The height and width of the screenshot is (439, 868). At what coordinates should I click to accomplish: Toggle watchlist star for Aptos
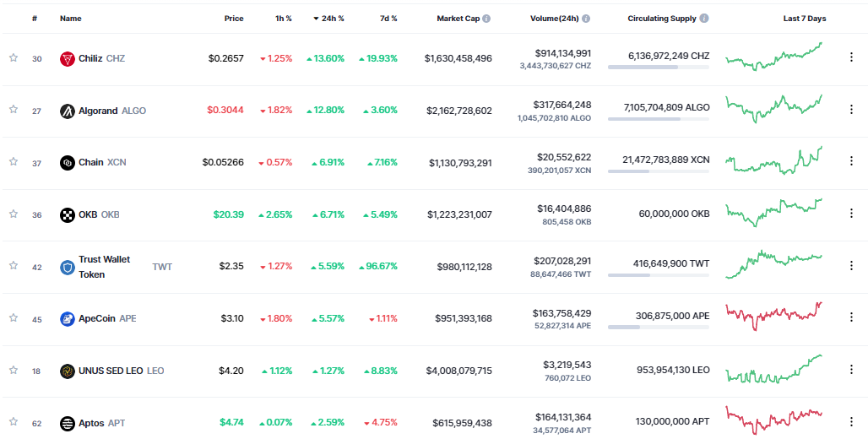14,422
